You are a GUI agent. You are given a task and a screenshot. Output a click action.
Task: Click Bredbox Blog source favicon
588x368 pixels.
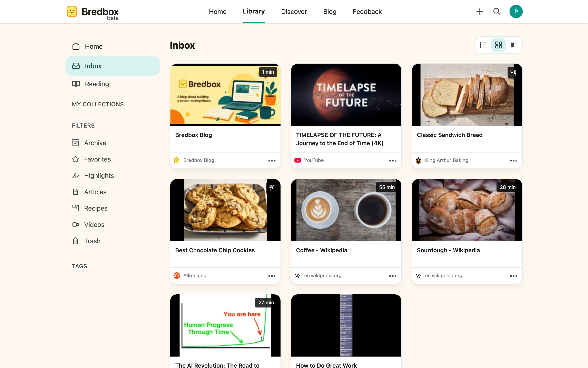coord(177,160)
